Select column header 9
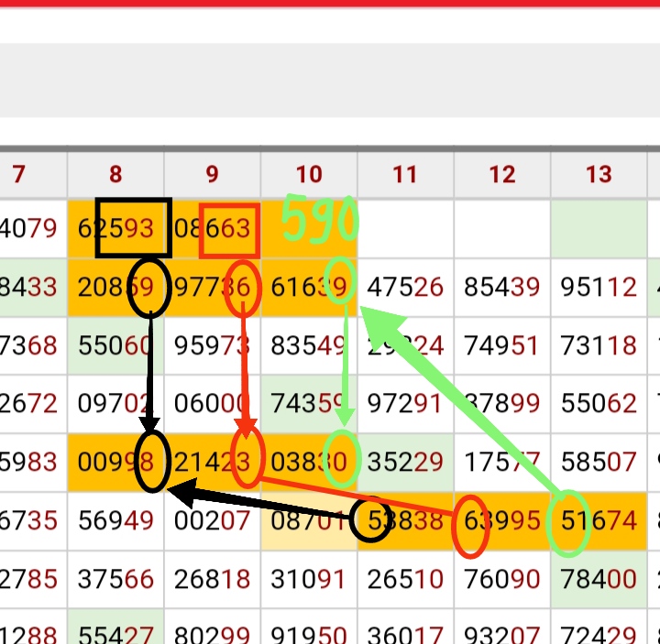Image resolution: width=660 pixels, height=644 pixels. pos(212,174)
